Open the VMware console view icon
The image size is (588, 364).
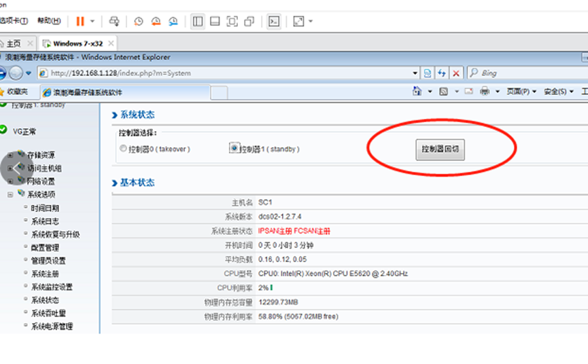pyautogui.click(x=273, y=21)
